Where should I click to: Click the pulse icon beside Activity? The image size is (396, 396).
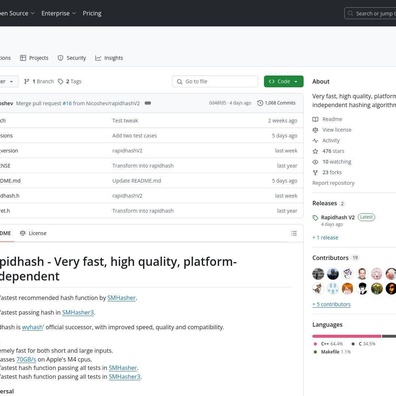(x=315, y=140)
